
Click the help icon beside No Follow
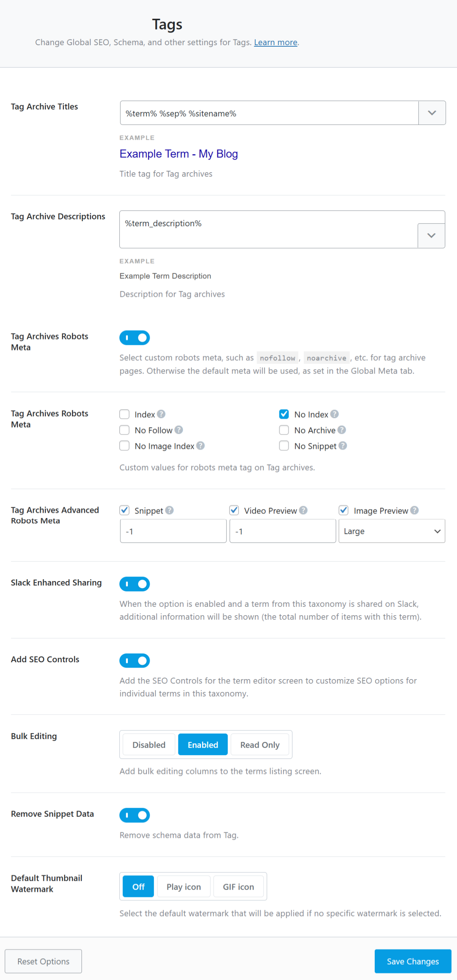(180, 430)
